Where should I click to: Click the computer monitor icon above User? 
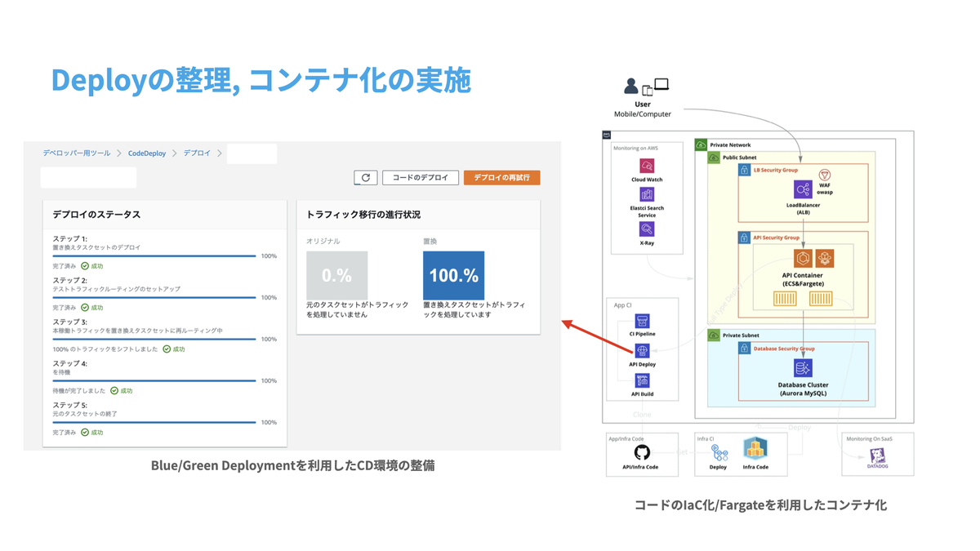[661, 84]
